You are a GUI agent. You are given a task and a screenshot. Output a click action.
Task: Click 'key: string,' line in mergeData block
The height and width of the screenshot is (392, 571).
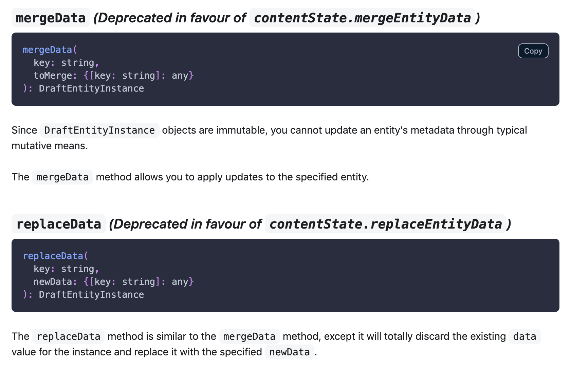(66, 63)
